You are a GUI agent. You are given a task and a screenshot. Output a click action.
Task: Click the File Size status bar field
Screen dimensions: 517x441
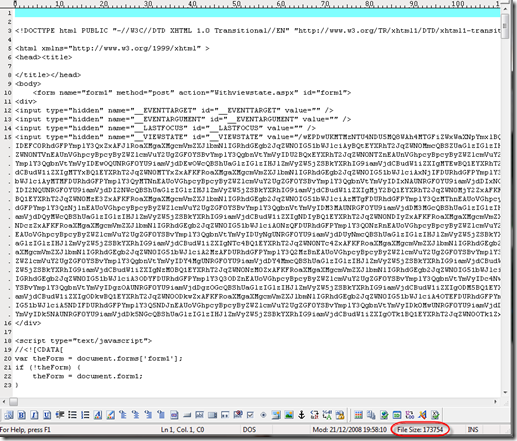pos(420,430)
